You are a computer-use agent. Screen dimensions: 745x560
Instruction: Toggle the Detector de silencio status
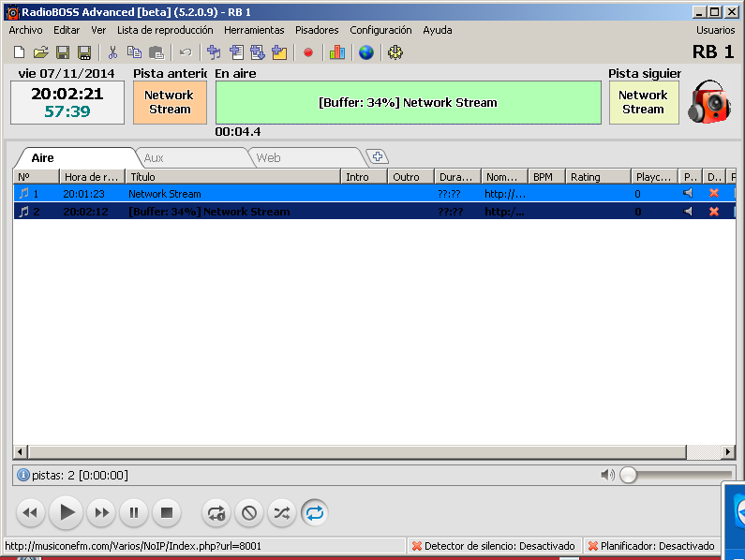tap(494, 546)
